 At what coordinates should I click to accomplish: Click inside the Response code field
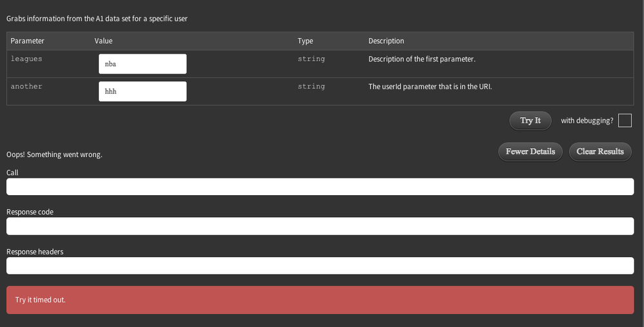[320, 226]
